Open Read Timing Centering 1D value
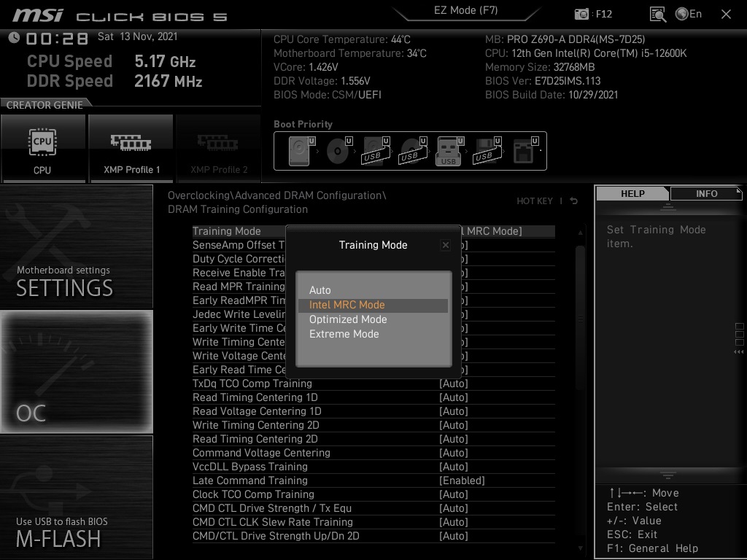This screenshot has height=560, width=747. click(x=454, y=397)
